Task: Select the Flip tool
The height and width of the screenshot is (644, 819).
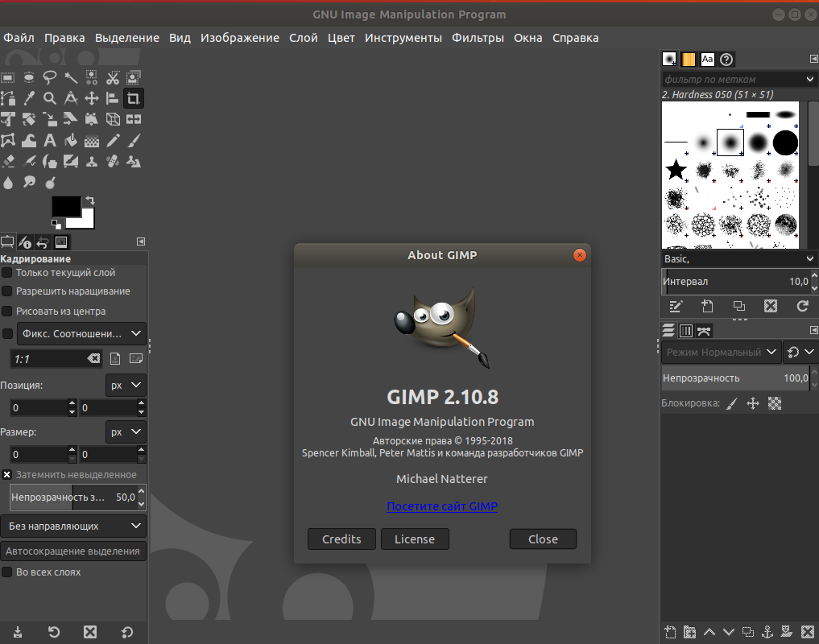Action: 133,119
